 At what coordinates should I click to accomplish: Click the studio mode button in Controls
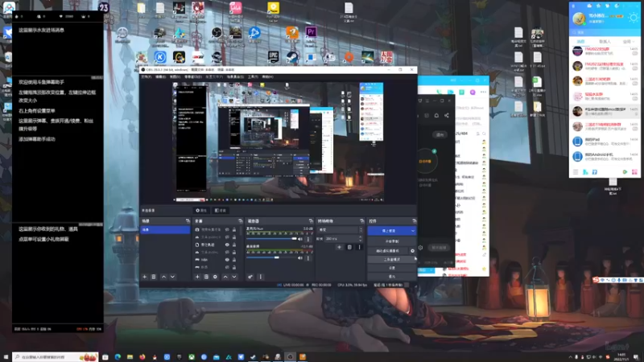click(x=392, y=260)
